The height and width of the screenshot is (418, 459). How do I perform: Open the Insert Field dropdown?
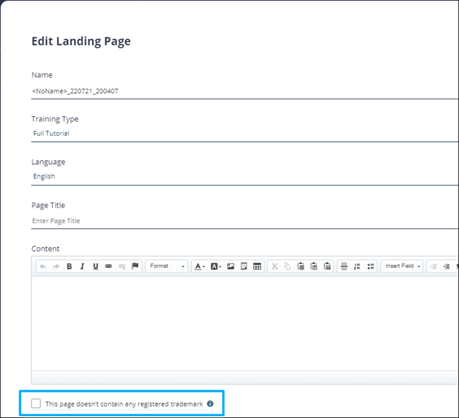point(402,266)
